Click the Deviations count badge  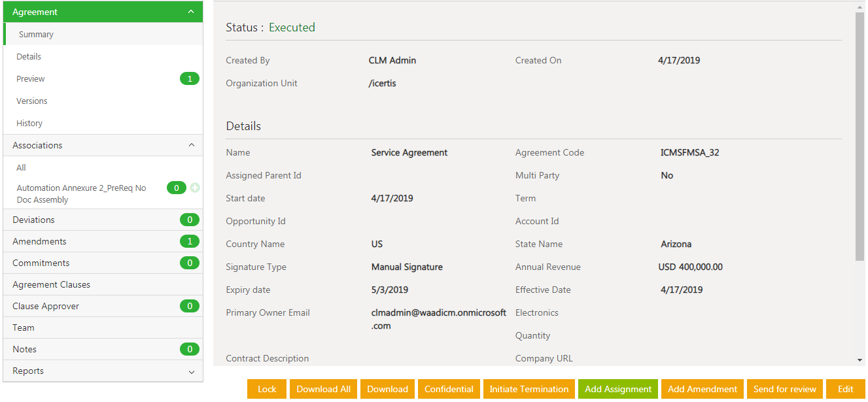point(190,220)
